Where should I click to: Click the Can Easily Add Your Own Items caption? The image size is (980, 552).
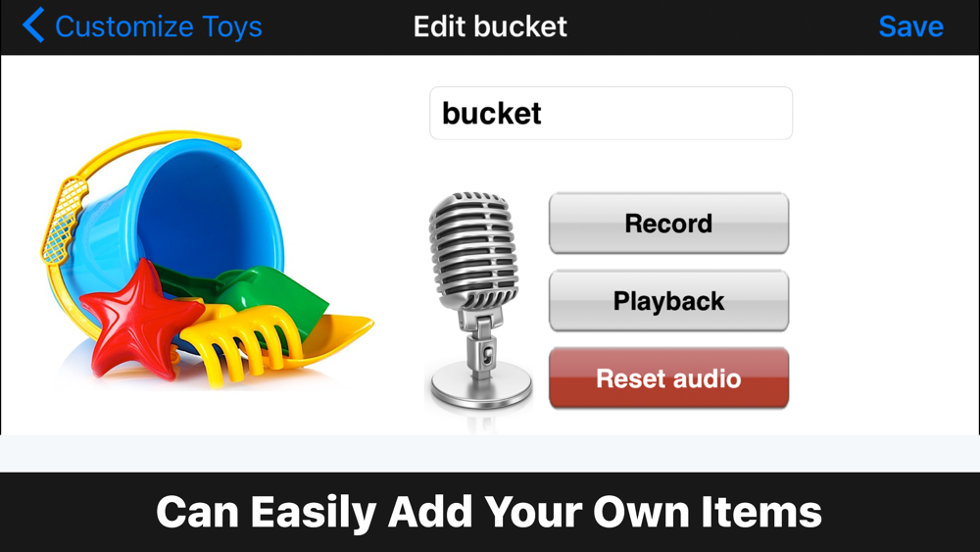click(x=489, y=512)
